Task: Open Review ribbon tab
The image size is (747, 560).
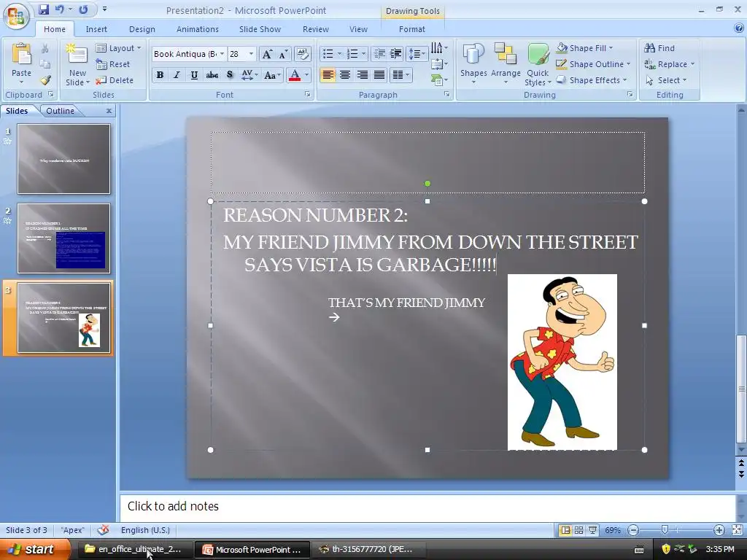Action: (315, 29)
